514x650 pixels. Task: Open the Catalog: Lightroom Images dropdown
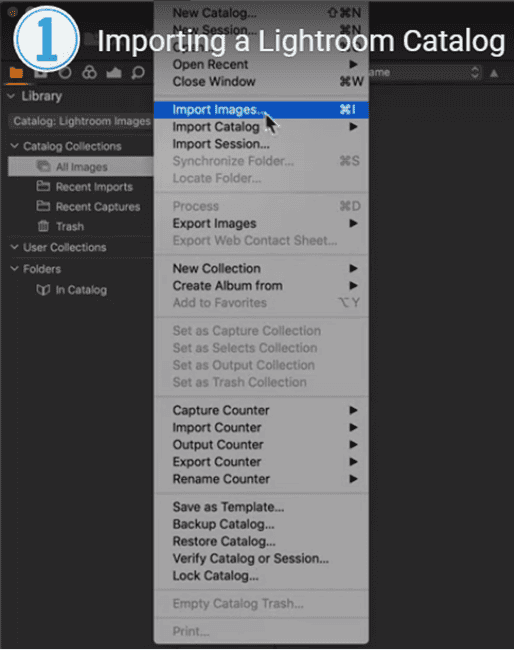coord(81,121)
